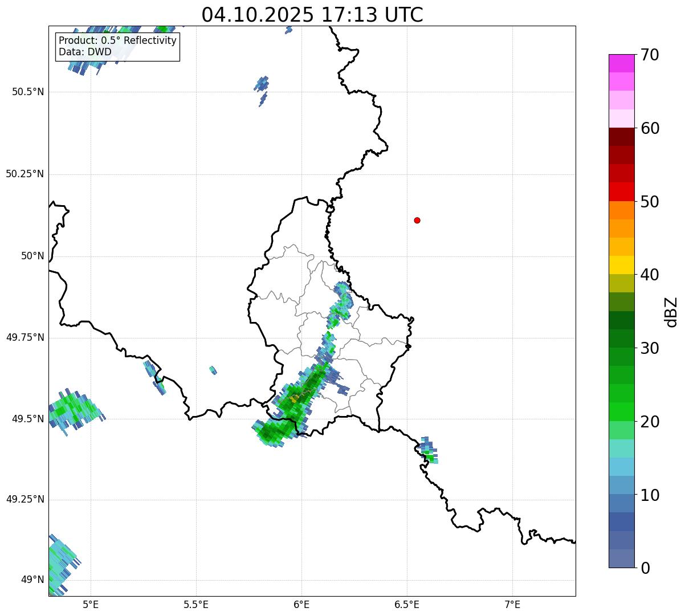Click the 'dBZ' colorbar axis label
This screenshot has height=616, width=685.
click(x=672, y=311)
